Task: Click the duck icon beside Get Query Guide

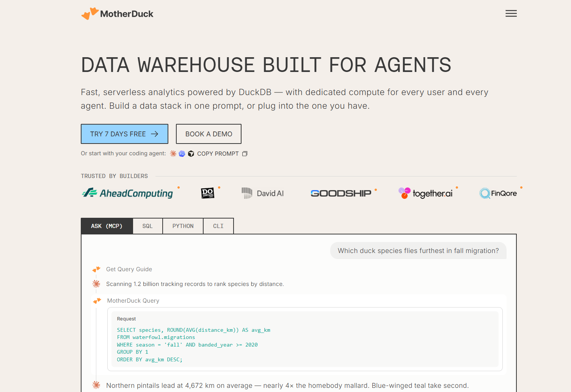Action: click(x=96, y=269)
